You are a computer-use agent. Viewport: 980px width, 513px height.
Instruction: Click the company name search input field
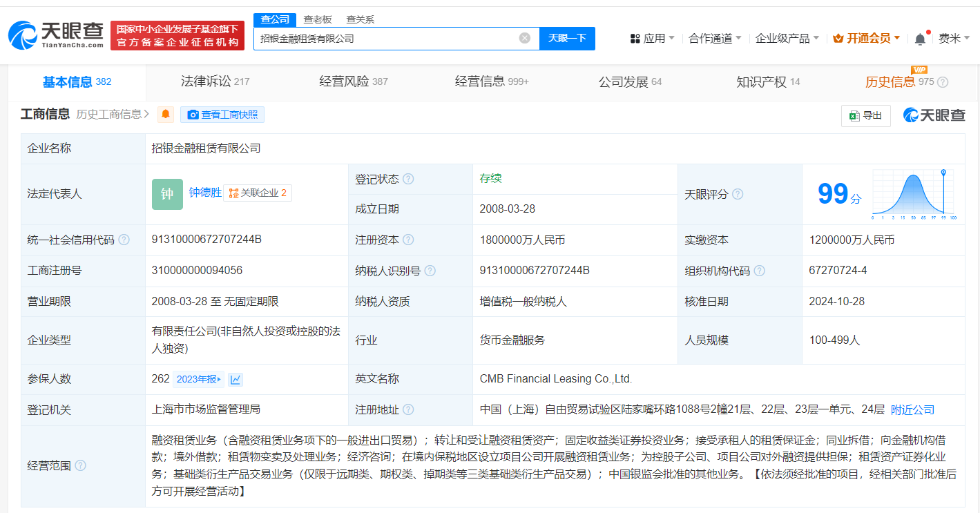(387, 39)
